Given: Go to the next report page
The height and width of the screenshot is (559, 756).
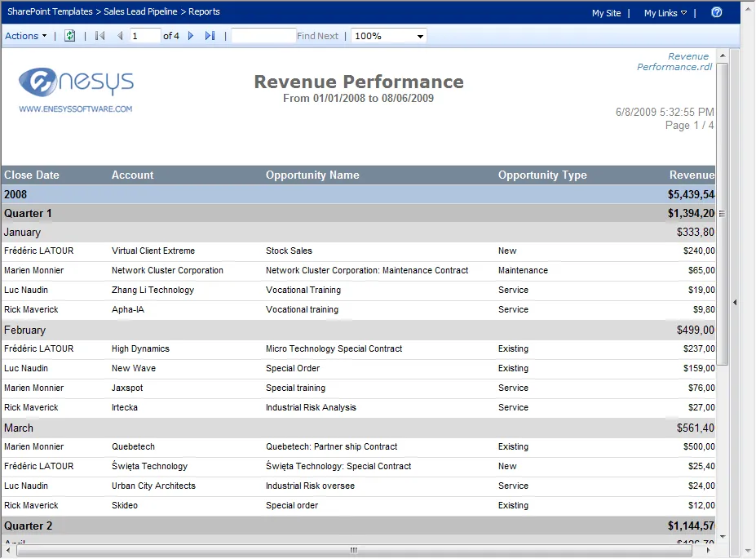Looking at the screenshot, I should (191, 36).
